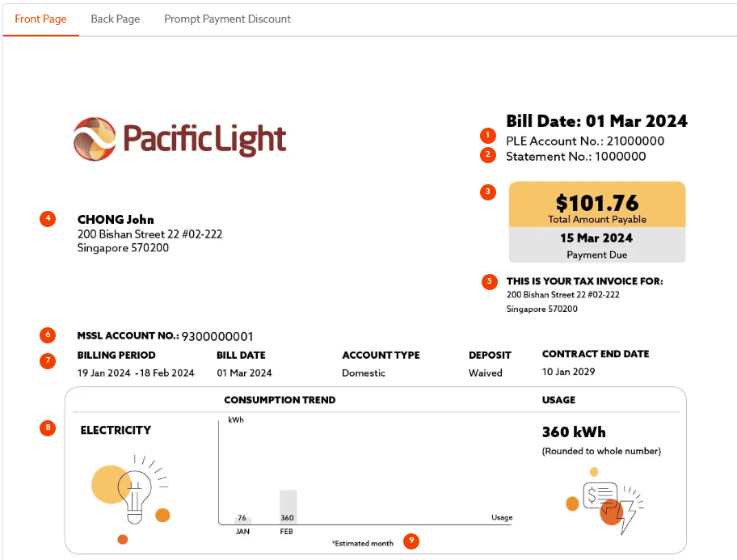Click the lightbulb electricity illustration

point(130,499)
